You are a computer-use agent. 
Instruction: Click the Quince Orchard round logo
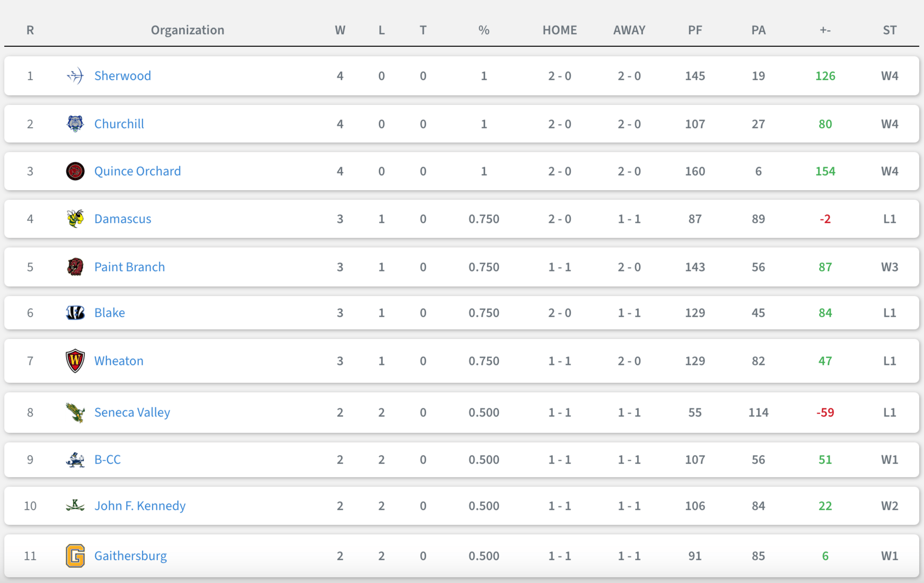tap(75, 171)
